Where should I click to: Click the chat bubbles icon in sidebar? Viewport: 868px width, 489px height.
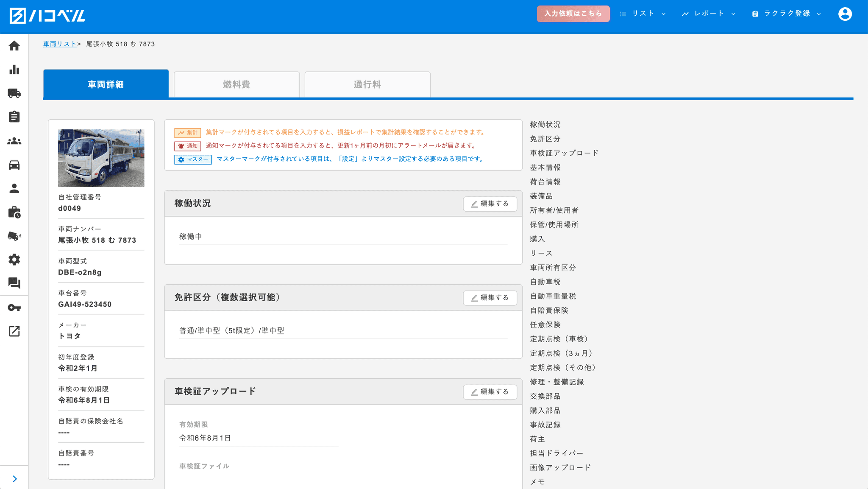coord(14,283)
